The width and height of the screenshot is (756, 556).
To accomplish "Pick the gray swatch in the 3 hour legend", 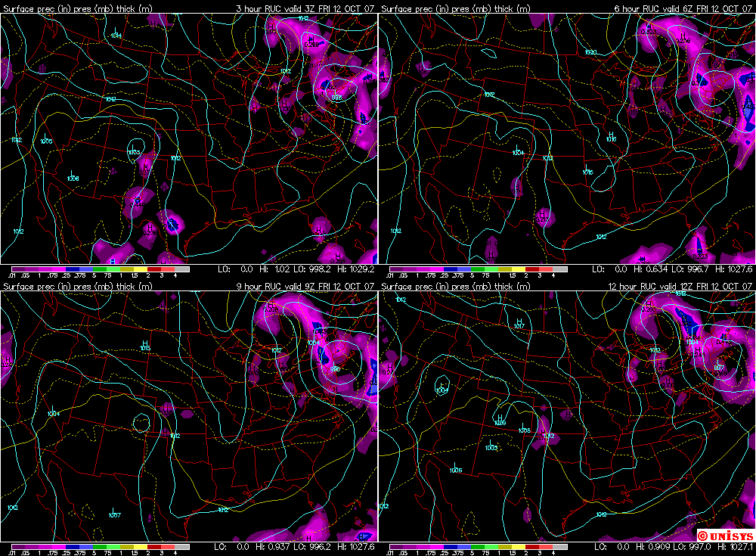I will [x=181, y=269].
